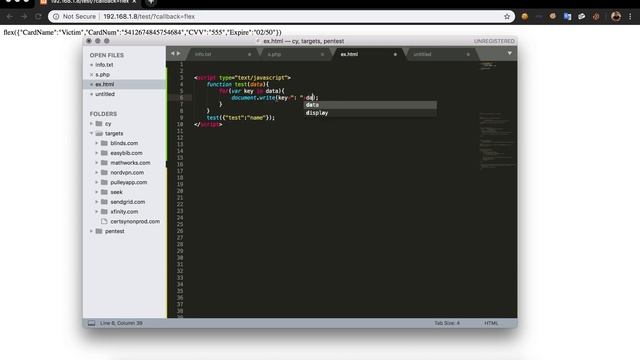Screen dimensions: 640x360
Task: Expand the nordvpn.com folder
Action: click(x=97, y=172)
